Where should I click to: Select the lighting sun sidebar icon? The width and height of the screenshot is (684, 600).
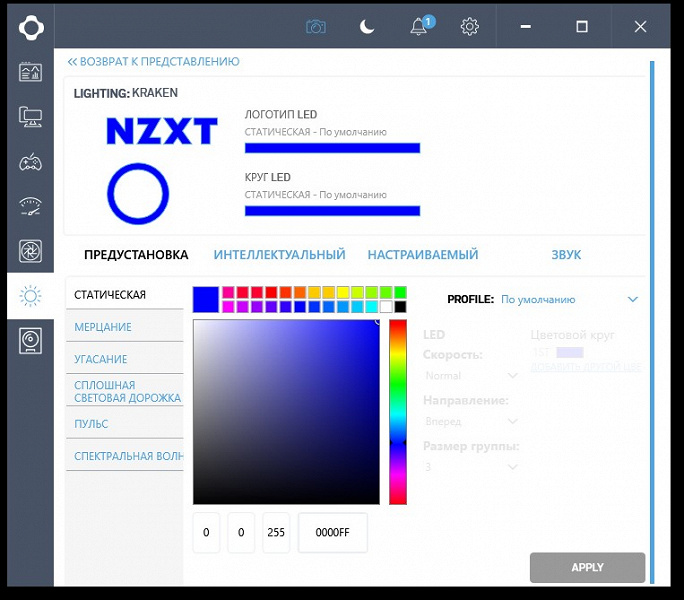tap(31, 296)
